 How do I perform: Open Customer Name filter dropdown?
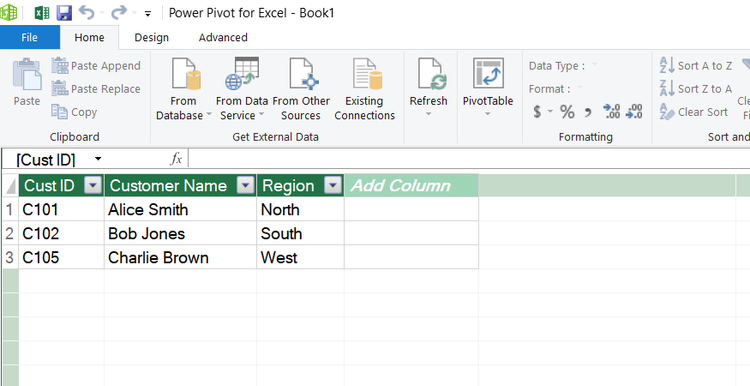pyautogui.click(x=245, y=186)
